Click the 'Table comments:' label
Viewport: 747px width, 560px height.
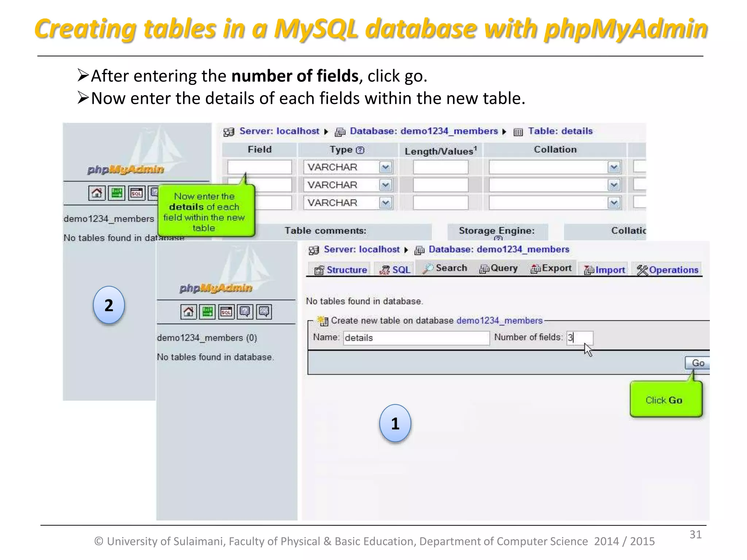325,231
